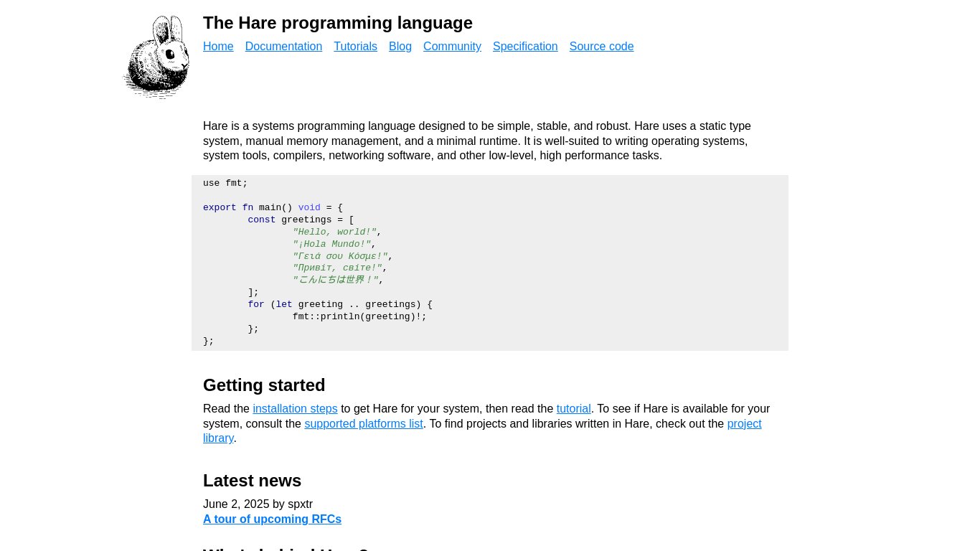Click the "Привіт, світе!" string

pyautogui.click(x=337, y=268)
